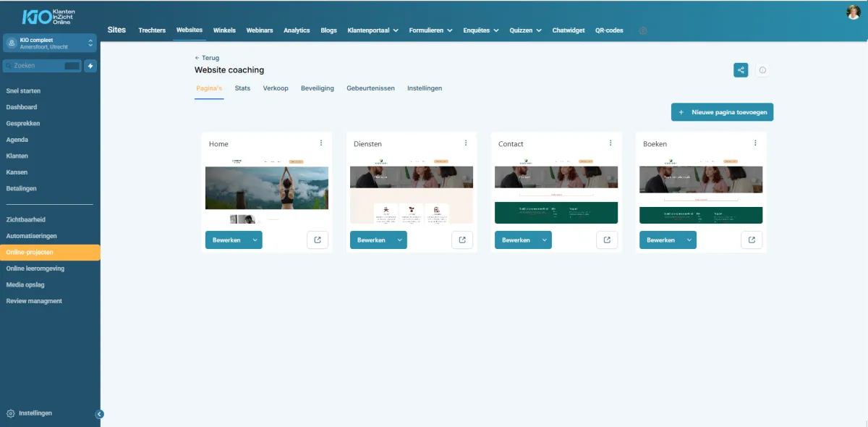Viewport: 868px width, 427px height.
Task: Select the Websites menu item
Action: click(190, 30)
